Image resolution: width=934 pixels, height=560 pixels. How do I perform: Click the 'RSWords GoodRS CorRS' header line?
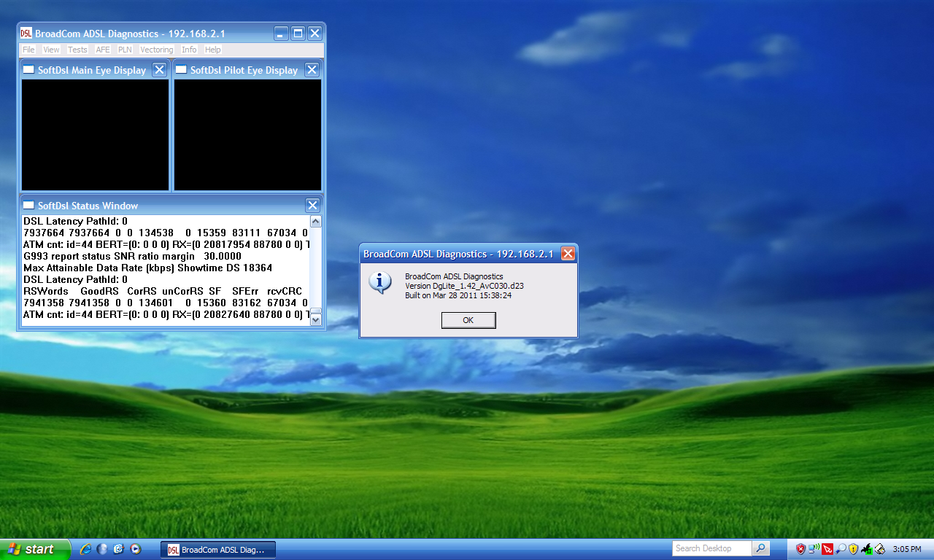[162, 291]
